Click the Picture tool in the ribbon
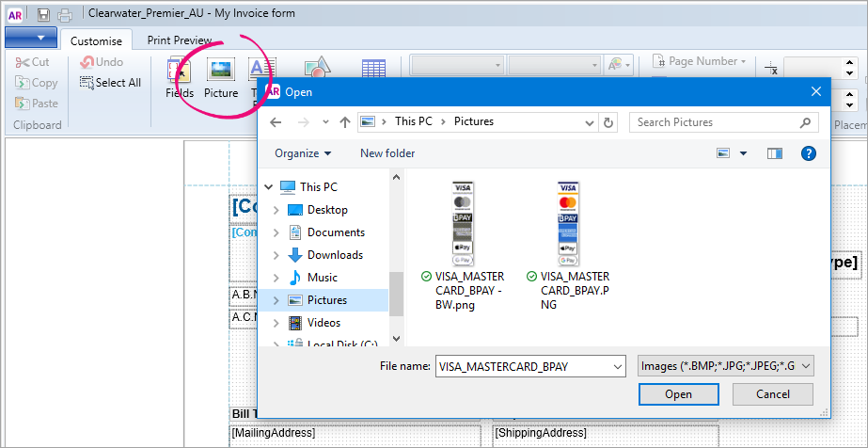Image resolution: width=868 pixels, height=448 pixels. click(221, 77)
